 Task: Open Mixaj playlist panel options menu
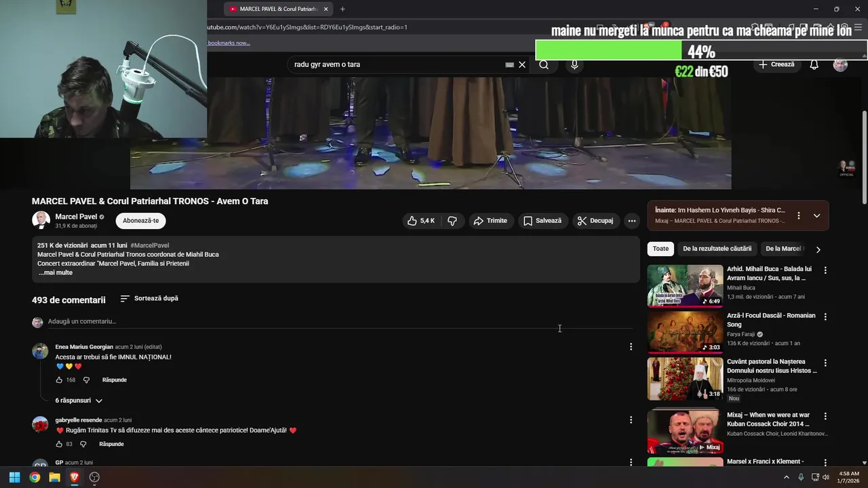point(798,216)
